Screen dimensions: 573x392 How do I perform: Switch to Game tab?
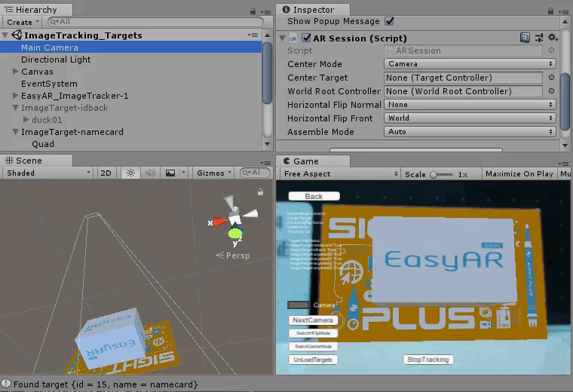click(313, 161)
